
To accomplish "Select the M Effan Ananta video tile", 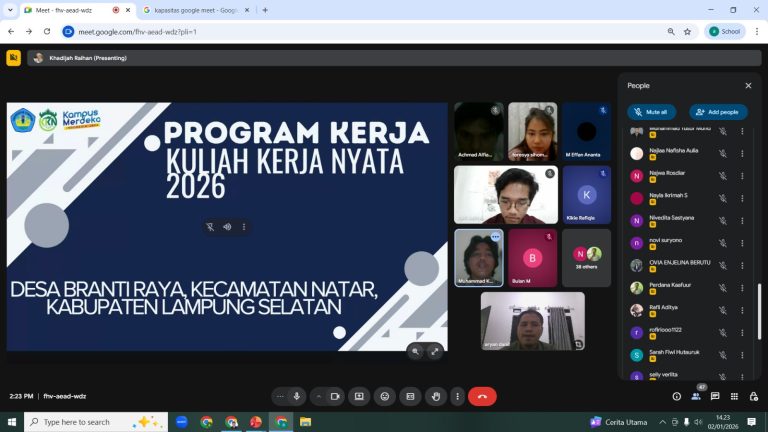I will click(x=586, y=132).
